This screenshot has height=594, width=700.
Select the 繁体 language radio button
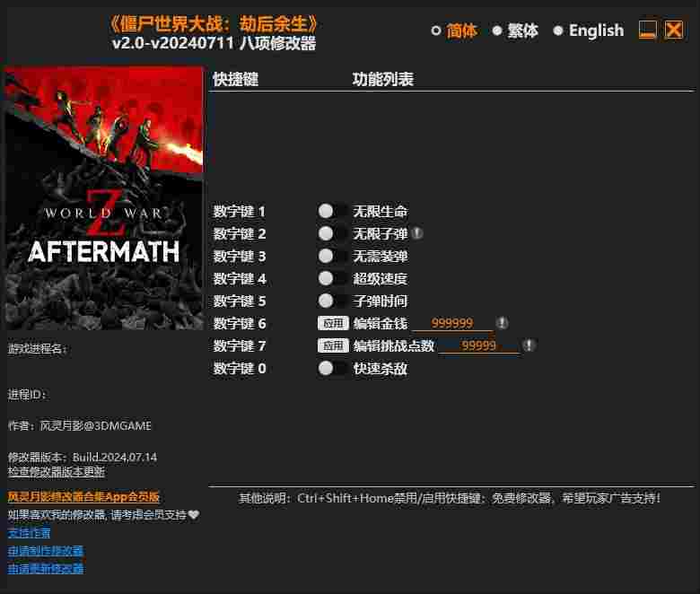(x=497, y=31)
